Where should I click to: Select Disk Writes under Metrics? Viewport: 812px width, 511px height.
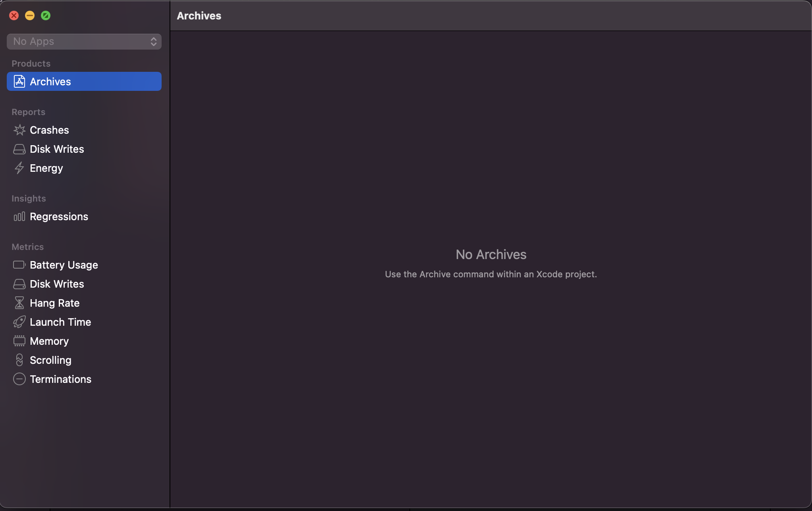57,284
